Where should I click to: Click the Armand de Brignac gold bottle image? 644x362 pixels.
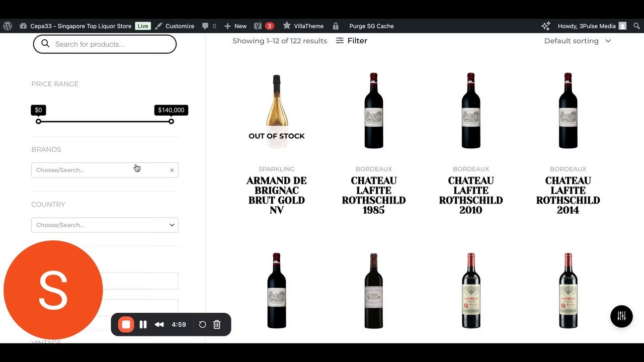click(276, 111)
